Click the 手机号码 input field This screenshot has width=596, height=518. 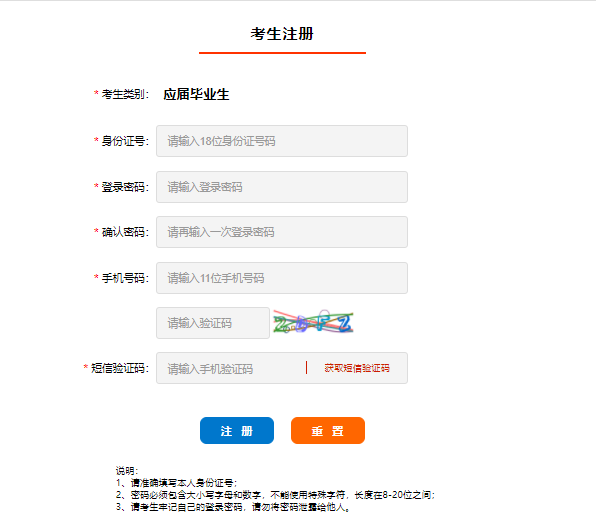282,278
